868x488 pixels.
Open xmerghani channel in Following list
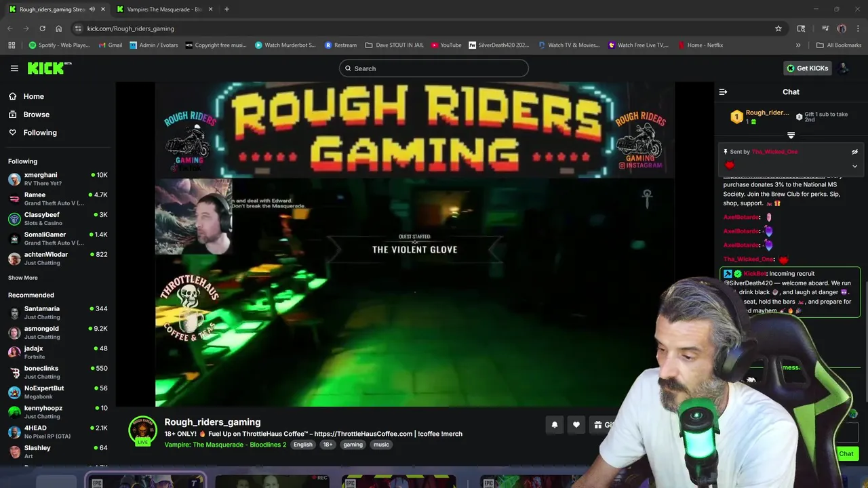pyautogui.click(x=57, y=179)
